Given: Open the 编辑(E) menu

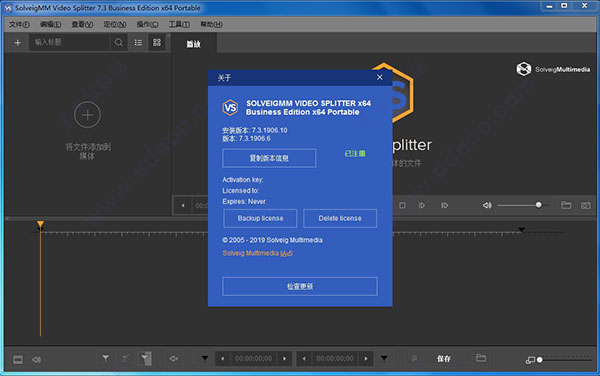Looking at the screenshot, I should pos(51,24).
